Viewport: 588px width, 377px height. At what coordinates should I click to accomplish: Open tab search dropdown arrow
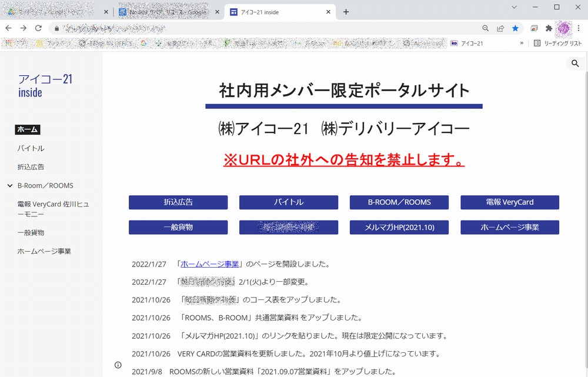coord(514,7)
